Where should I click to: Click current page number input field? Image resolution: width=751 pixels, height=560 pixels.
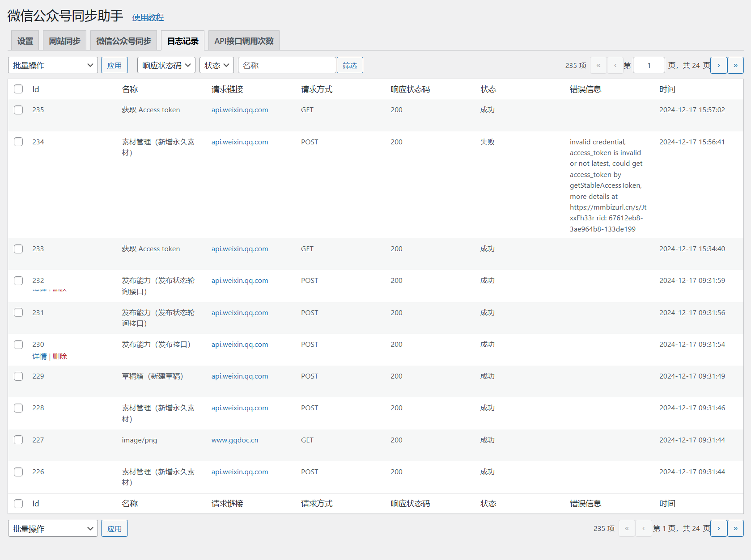(x=649, y=65)
